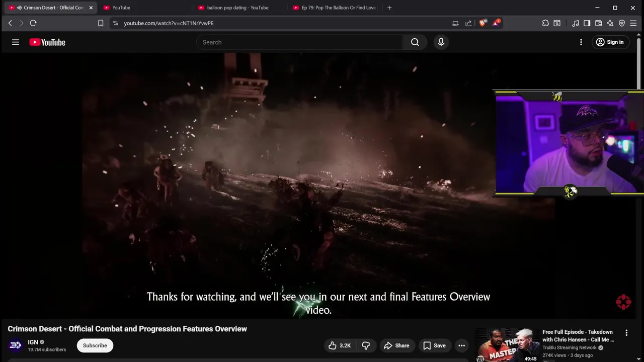Open the tab search toolbar icon
The width and height of the screenshot is (644, 362).
click(x=557, y=23)
